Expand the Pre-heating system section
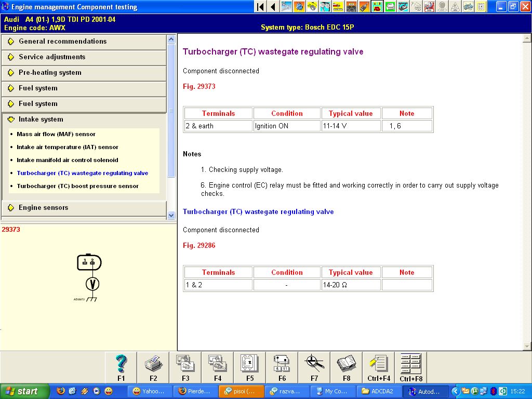The image size is (532, 399). [x=50, y=73]
